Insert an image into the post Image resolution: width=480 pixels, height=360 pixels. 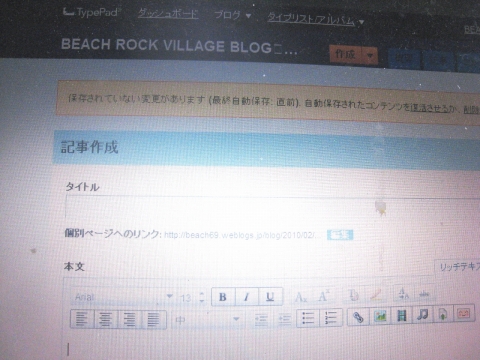click(x=380, y=315)
